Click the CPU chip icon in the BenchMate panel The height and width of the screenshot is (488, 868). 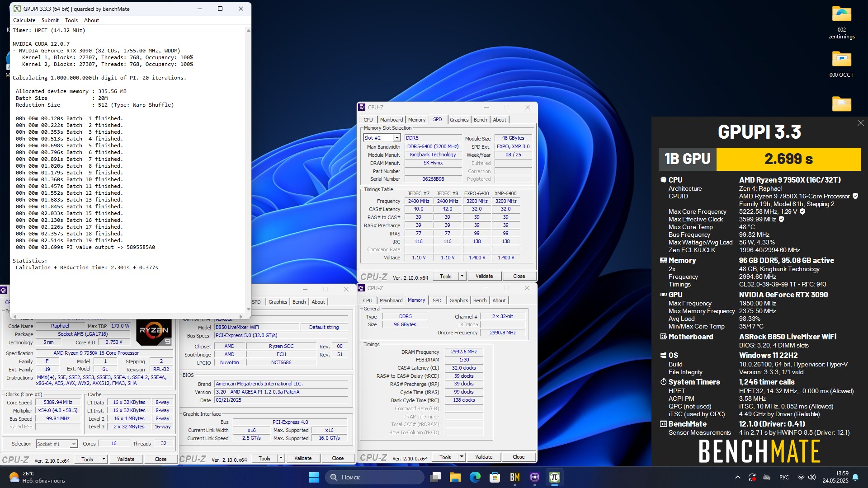click(663, 180)
